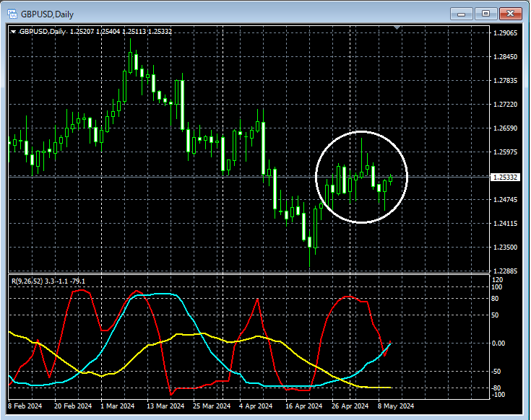Click the current price label 1.25332
Image resolution: width=531 pixels, height=420 pixels.
(505, 178)
